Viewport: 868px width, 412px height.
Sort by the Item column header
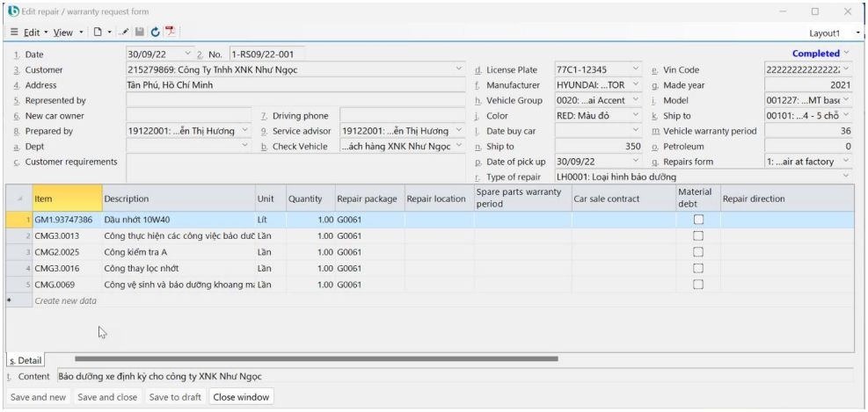(68, 199)
